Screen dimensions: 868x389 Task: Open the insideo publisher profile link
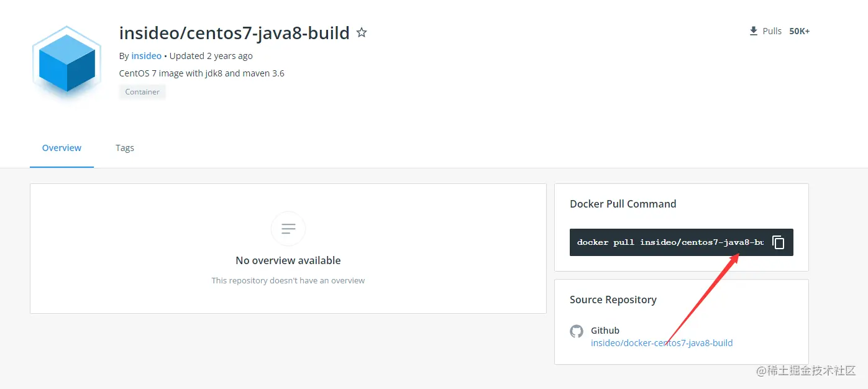click(147, 56)
